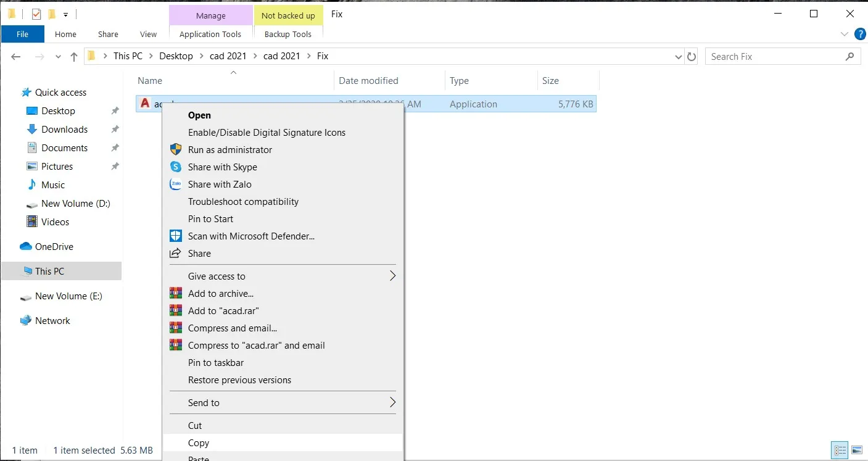Run the selected file as administrator
This screenshot has height=461, width=868.
coord(229,149)
